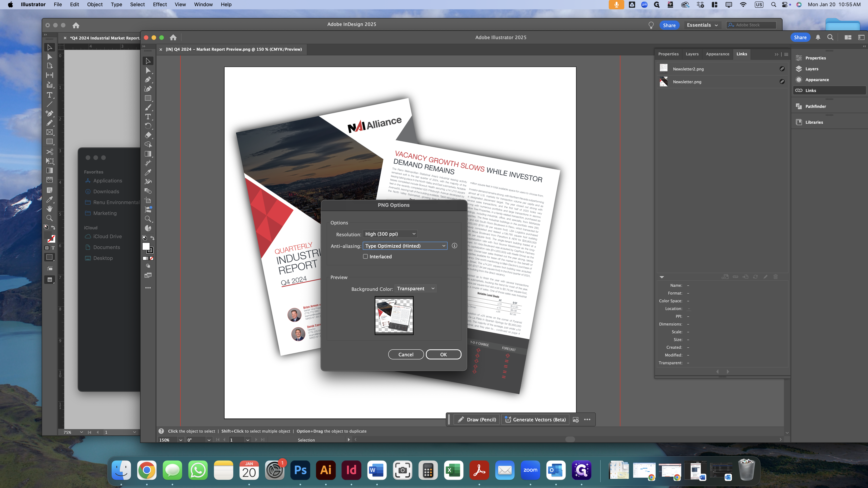
Task: Select Illustrator's Zoom tool
Action: tap(148, 219)
